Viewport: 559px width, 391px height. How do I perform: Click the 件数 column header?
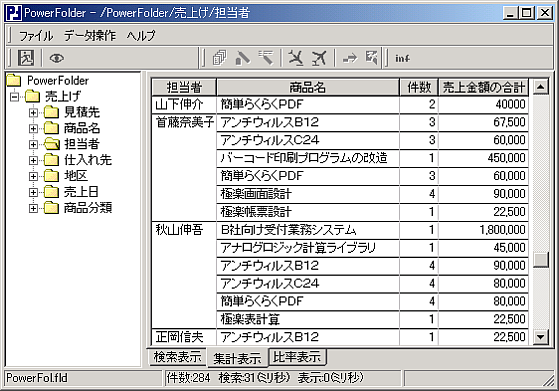pyautogui.click(x=419, y=87)
